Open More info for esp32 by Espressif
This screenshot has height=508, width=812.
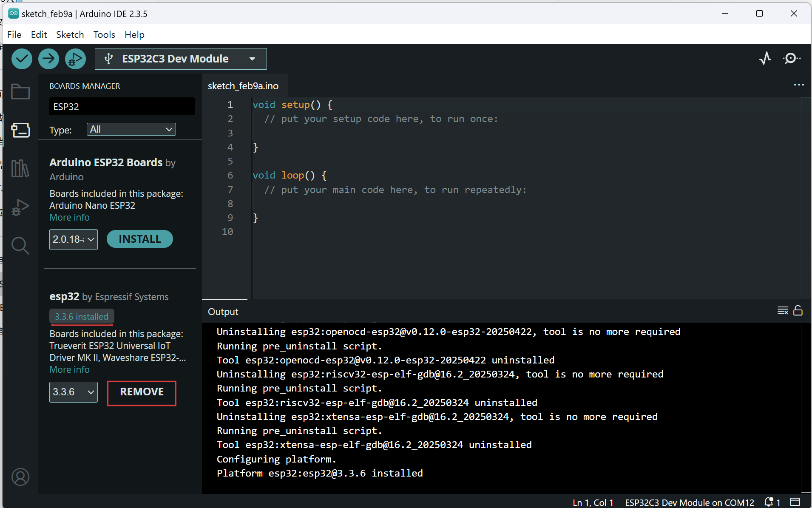click(x=69, y=369)
